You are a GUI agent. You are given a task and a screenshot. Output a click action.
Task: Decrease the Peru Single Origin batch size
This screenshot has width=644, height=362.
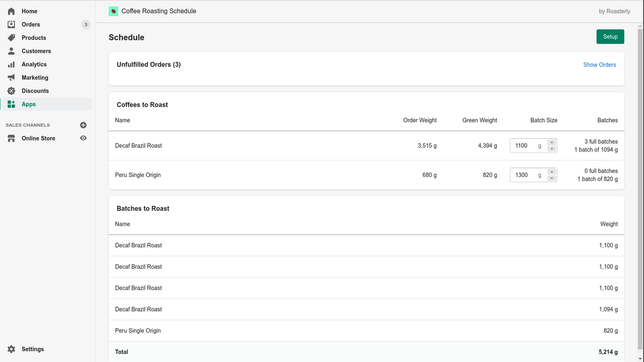551,177
